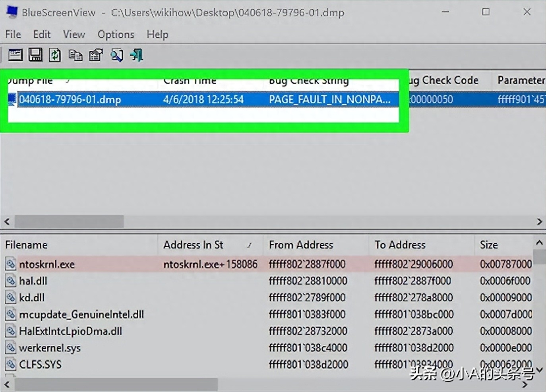Click the lower pane horizontal scrollbar thumb
The image size is (546, 392).
tap(116, 384)
